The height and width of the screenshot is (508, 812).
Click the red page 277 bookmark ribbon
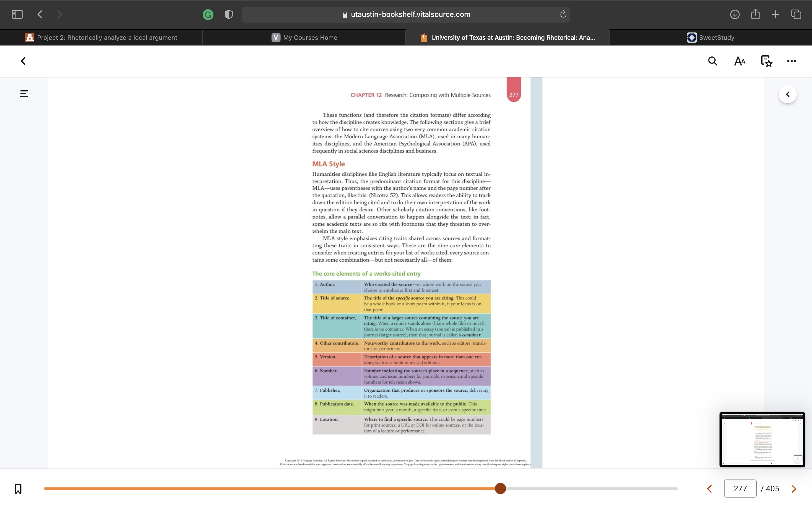click(x=513, y=90)
